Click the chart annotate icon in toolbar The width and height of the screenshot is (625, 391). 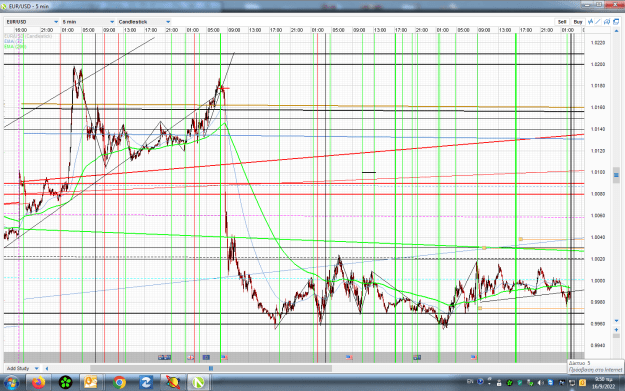coord(607,22)
